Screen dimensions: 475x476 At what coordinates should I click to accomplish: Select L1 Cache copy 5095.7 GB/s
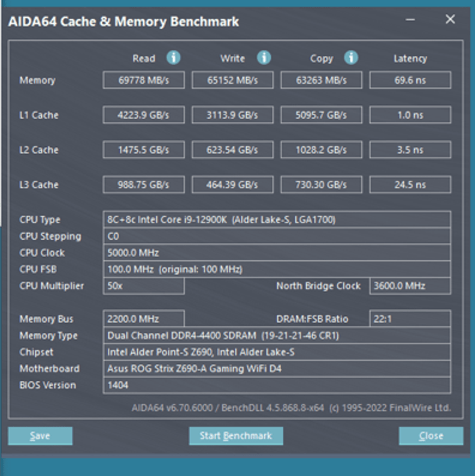click(x=321, y=115)
